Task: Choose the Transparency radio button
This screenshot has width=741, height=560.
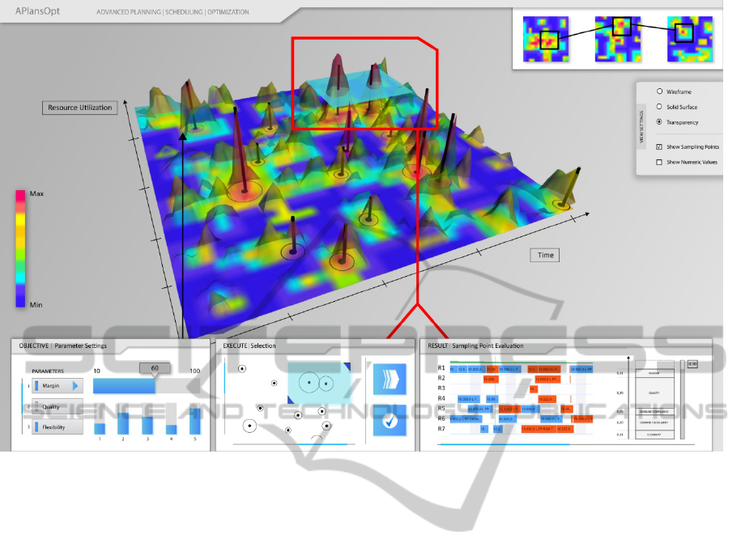Action: pos(659,122)
